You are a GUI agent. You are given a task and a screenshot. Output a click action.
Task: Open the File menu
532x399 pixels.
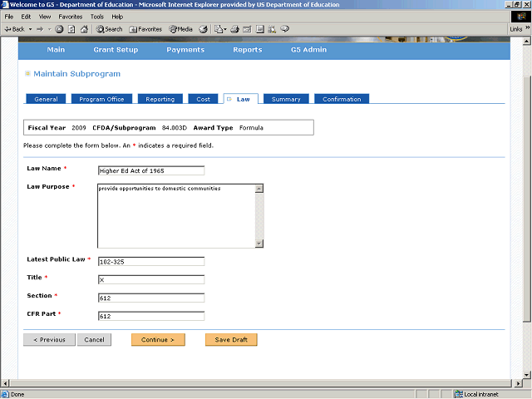9,17
